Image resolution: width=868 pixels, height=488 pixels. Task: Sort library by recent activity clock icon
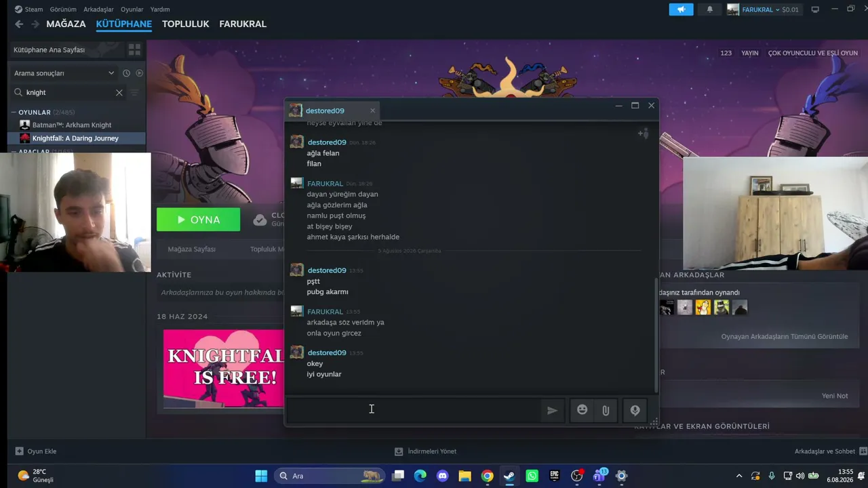(x=126, y=73)
